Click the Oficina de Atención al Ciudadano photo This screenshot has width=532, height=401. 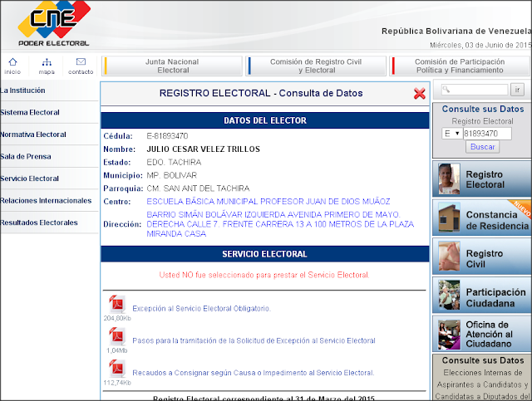pyautogui.click(x=449, y=335)
